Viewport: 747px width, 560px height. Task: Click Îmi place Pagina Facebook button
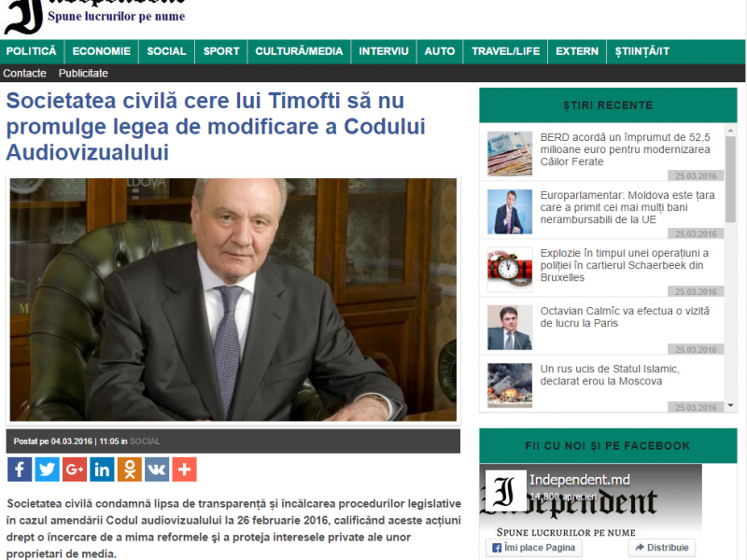click(534, 548)
